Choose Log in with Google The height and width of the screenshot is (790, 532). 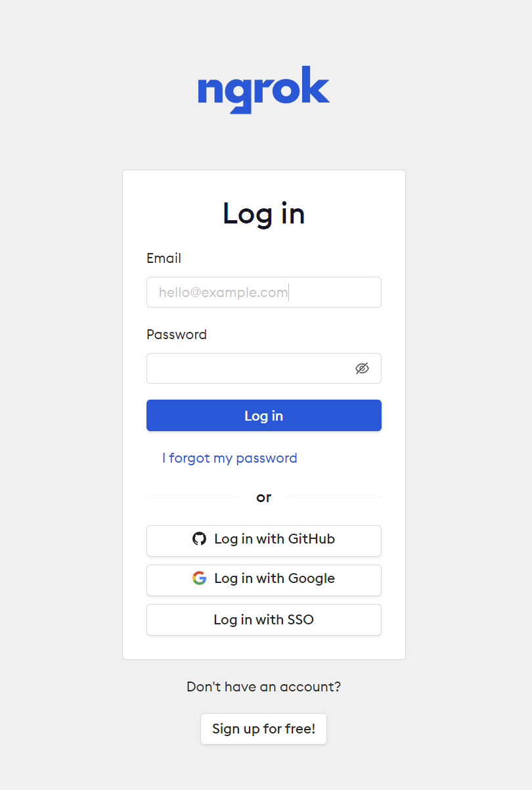point(263,580)
